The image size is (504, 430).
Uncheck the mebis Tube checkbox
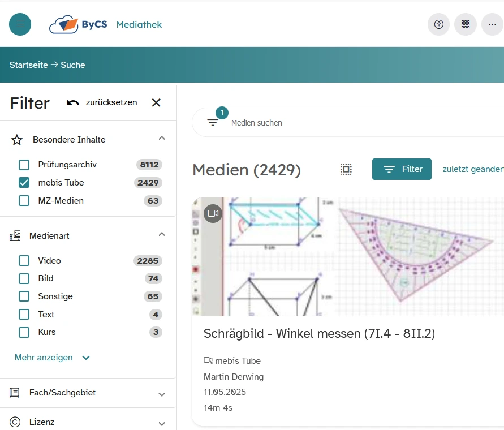24,183
